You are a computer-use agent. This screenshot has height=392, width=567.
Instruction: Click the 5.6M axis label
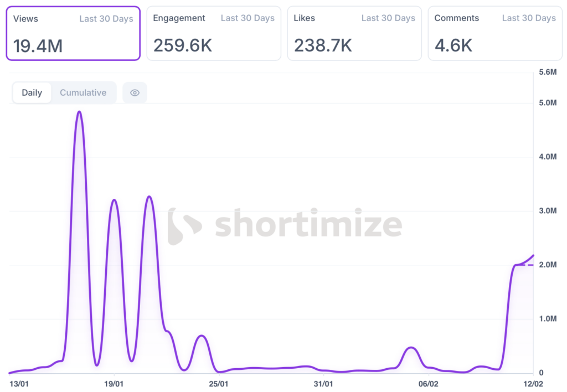(548, 72)
